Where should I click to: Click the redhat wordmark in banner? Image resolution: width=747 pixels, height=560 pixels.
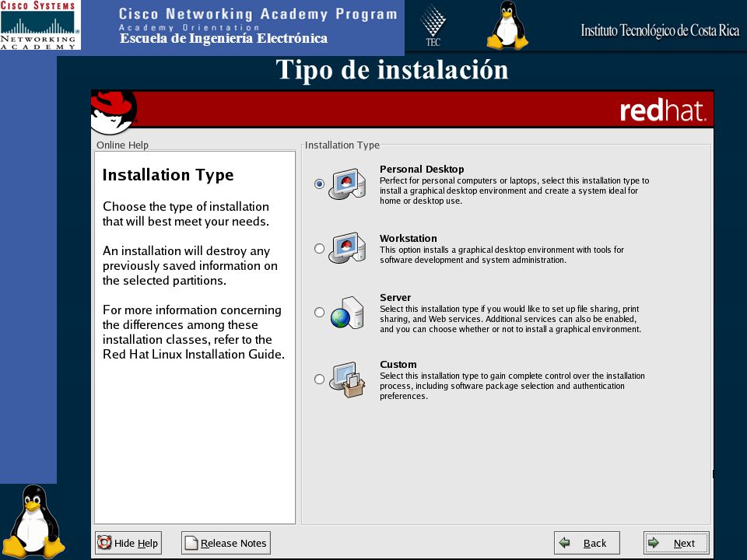click(x=663, y=110)
